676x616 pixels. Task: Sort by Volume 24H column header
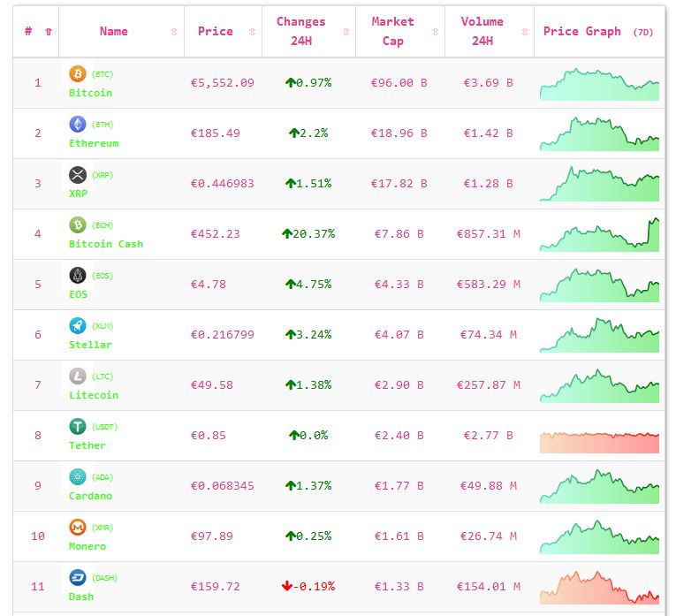point(482,31)
